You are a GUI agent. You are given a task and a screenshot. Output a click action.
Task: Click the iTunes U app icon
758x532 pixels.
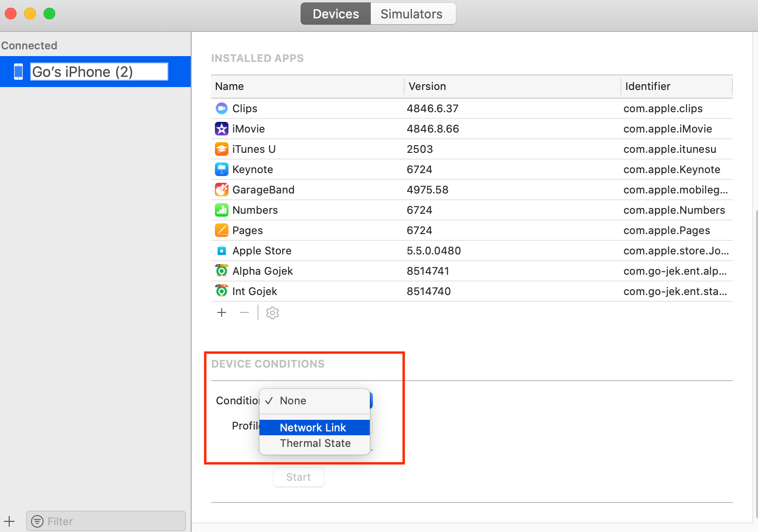pyautogui.click(x=222, y=149)
